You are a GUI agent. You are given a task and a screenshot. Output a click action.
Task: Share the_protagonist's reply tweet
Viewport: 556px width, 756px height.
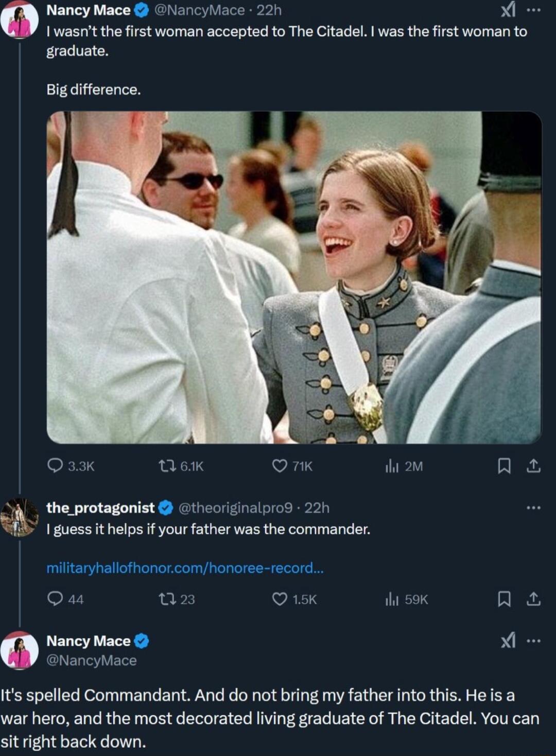[x=534, y=599]
